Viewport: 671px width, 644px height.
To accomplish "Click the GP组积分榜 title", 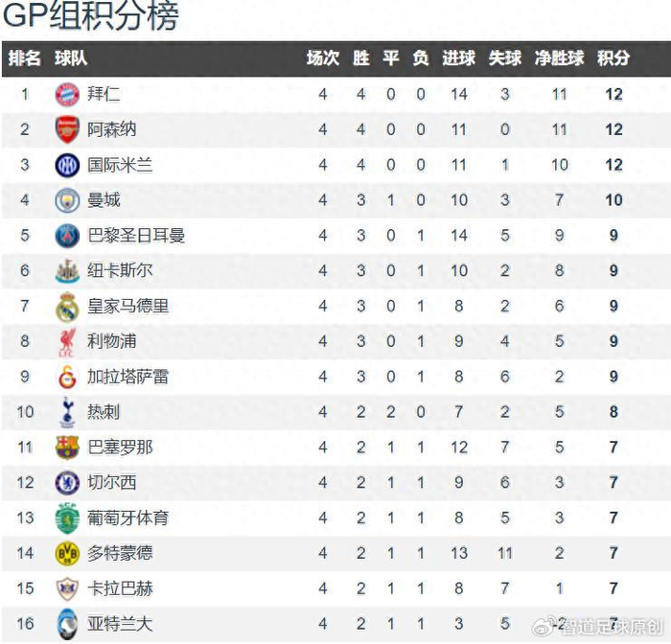I will 91,17.
